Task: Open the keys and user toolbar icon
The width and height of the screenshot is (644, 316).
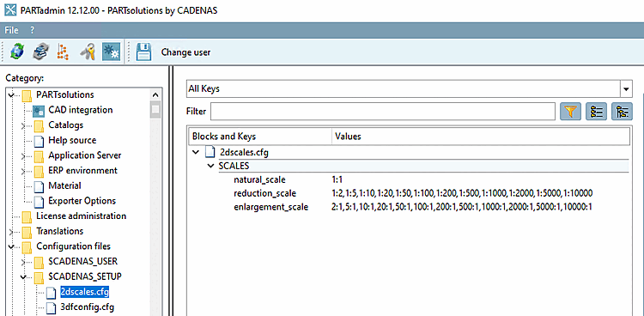Action: (x=88, y=52)
